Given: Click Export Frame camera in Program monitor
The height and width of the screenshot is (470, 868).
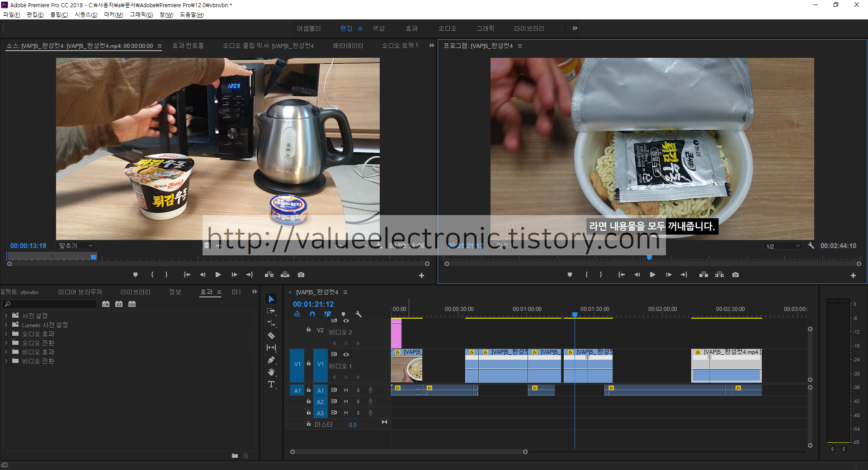Looking at the screenshot, I should pos(736,275).
